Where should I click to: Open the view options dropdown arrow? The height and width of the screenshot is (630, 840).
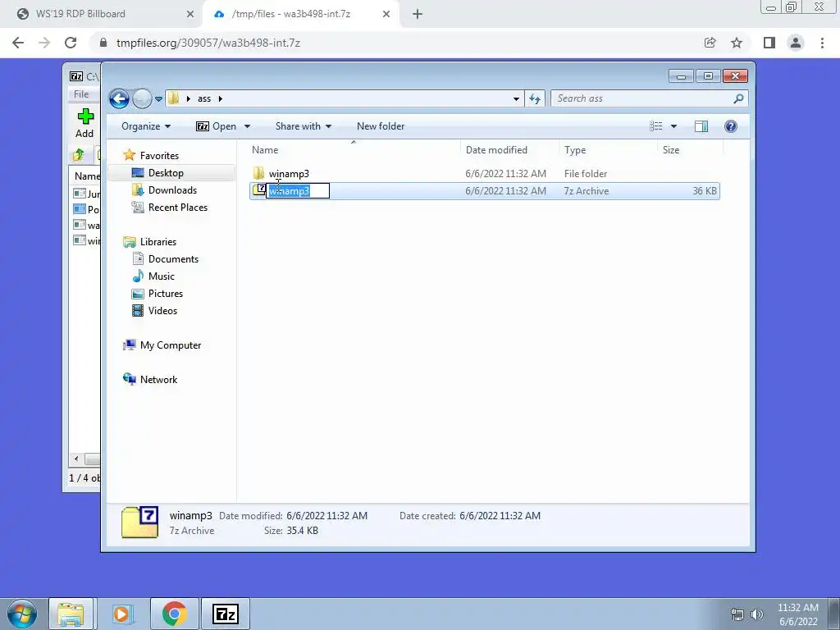pyautogui.click(x=674, y=126)
